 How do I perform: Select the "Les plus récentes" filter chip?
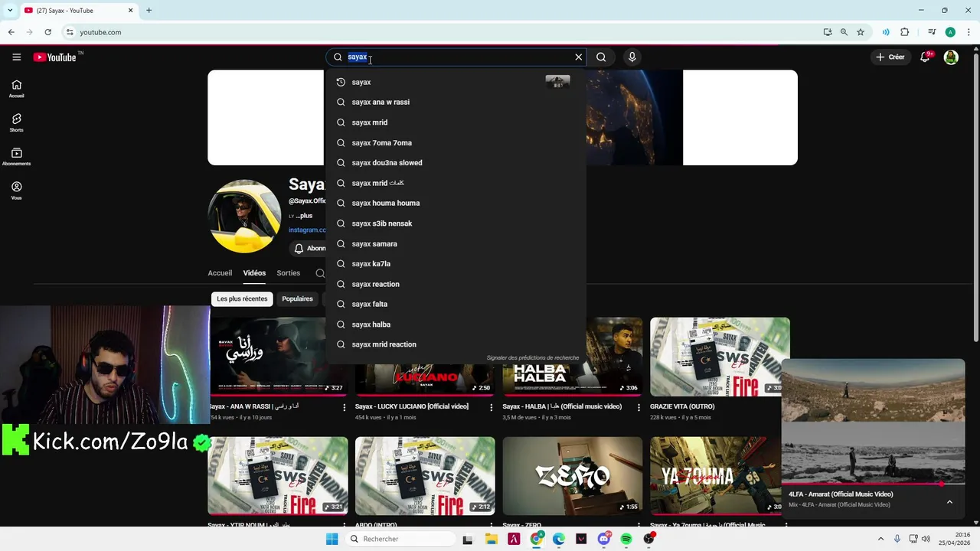click(242, 298)
